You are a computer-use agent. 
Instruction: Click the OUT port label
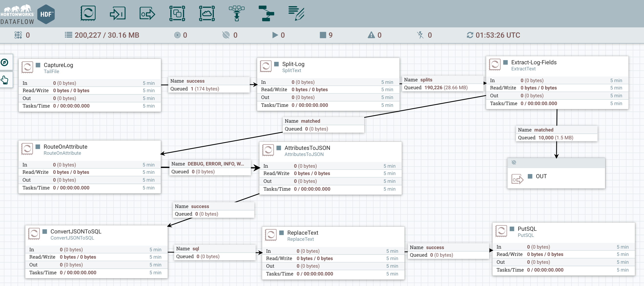pyautogui.click(x=541, y=176)
